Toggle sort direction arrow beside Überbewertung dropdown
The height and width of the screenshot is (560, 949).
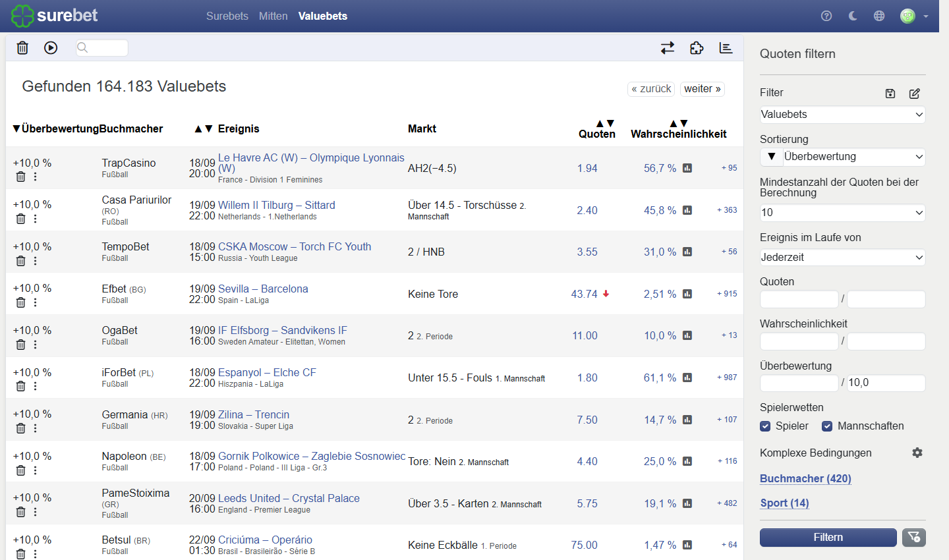tap(771, 157)
